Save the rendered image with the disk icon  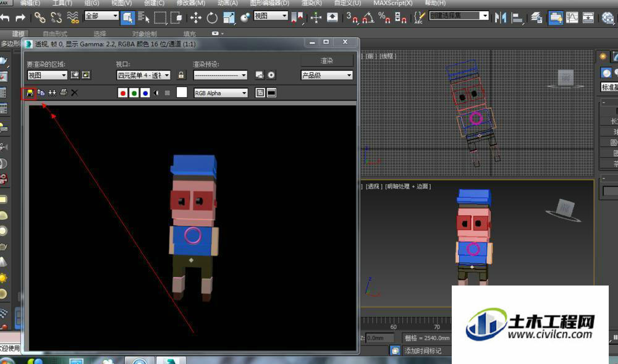coord(30,93)
